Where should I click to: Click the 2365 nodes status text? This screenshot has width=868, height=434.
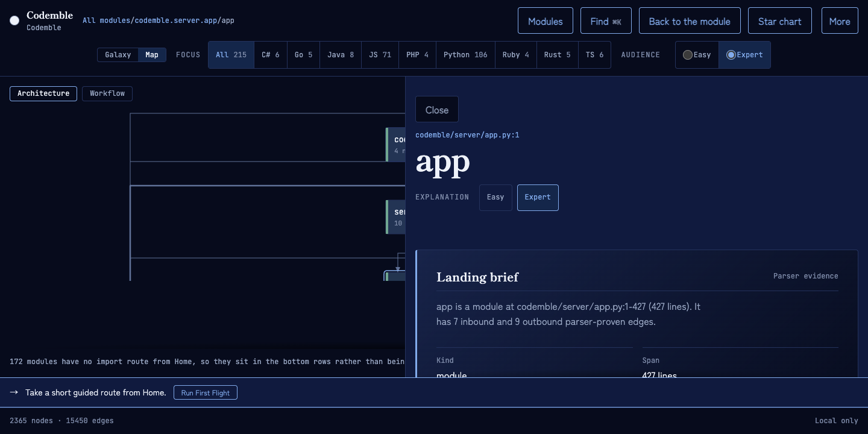pyautogui.click(x=31, y=421)
